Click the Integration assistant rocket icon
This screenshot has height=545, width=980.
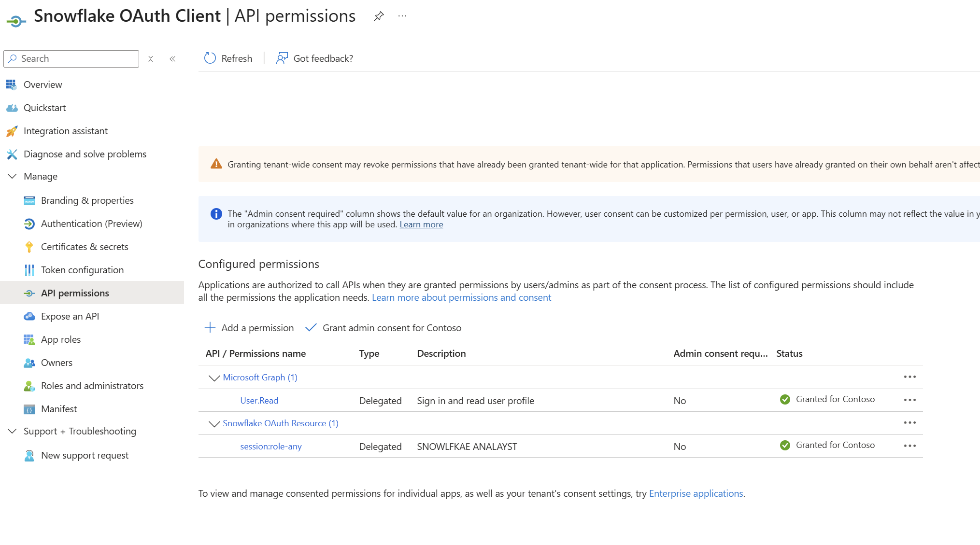[x=12, y=131]
